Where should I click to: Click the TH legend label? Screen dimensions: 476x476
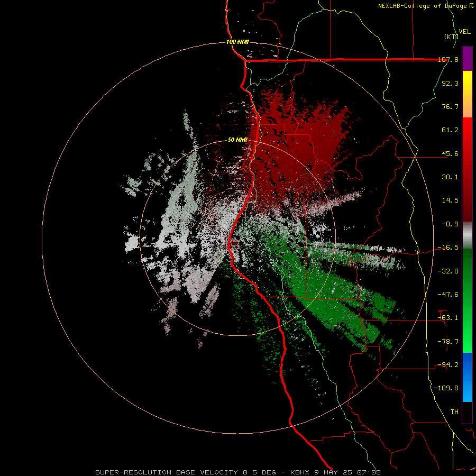click(454, 411)
